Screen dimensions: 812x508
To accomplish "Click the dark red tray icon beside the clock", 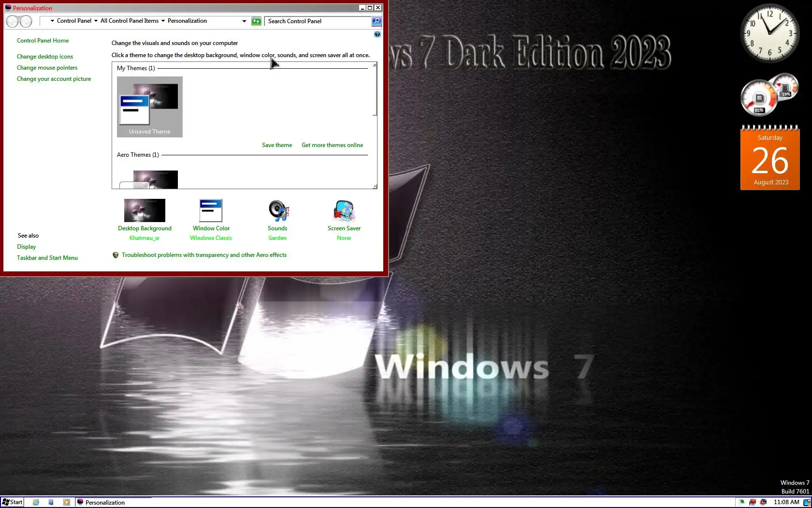I will click(x=764, y=502).
